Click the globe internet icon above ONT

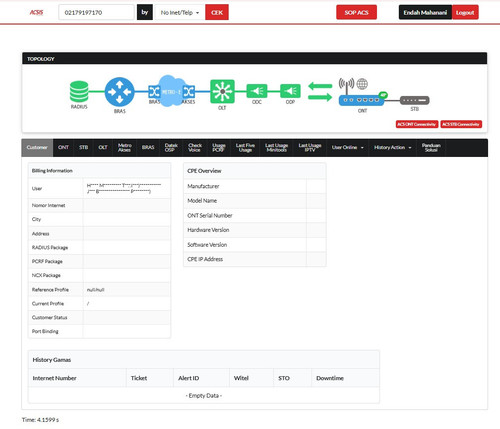[362, 84]
